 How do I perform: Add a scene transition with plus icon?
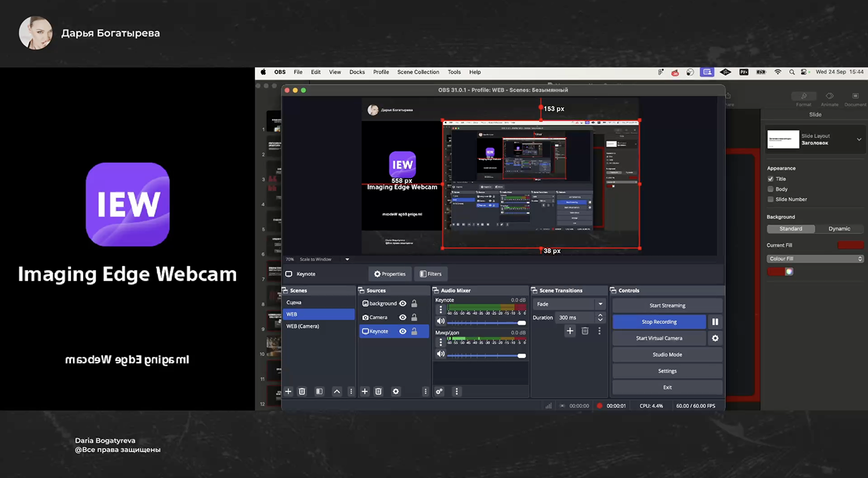point(570,331)
